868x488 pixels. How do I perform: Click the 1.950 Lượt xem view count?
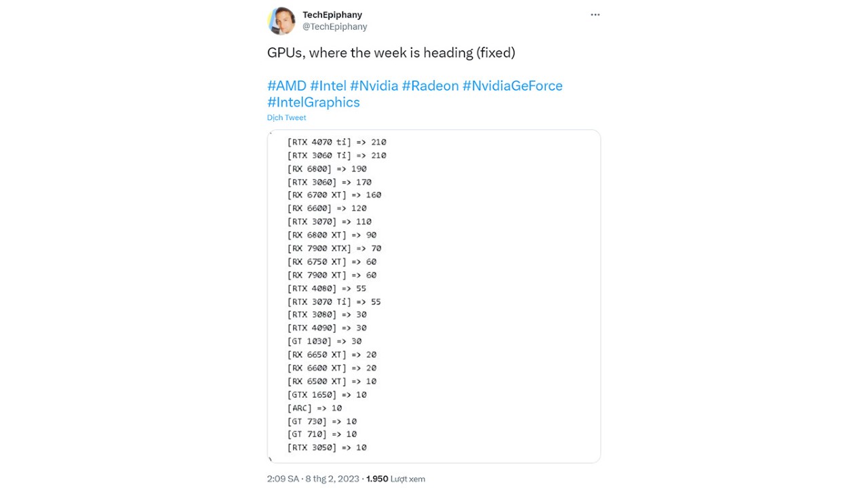click(x=395, y=479)
